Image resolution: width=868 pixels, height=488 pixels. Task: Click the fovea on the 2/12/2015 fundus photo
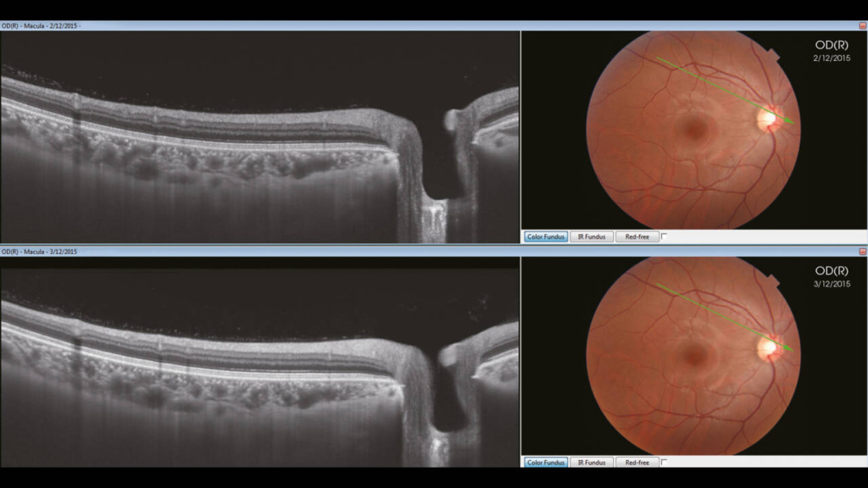696,130
